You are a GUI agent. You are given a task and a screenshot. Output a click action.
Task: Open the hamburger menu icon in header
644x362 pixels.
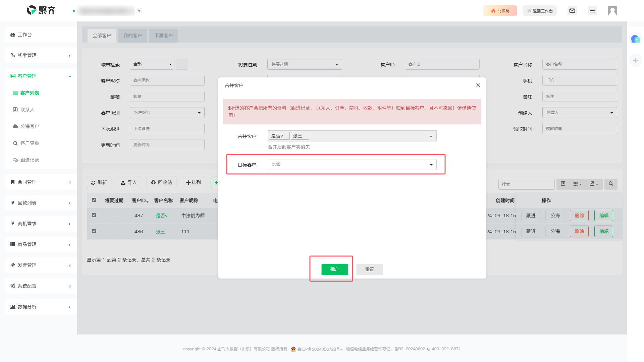tap(592, 11)
